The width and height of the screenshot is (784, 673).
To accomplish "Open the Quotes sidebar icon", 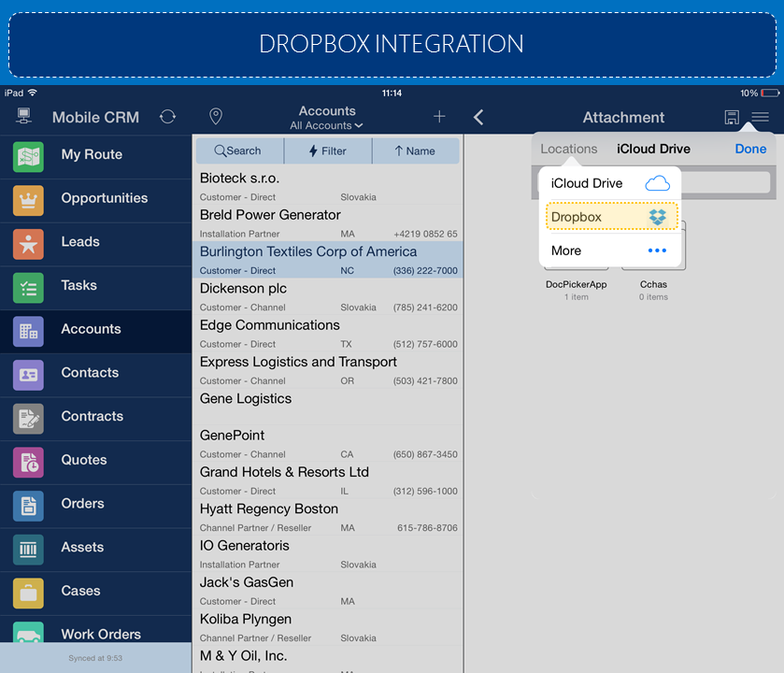I will 28,461.
